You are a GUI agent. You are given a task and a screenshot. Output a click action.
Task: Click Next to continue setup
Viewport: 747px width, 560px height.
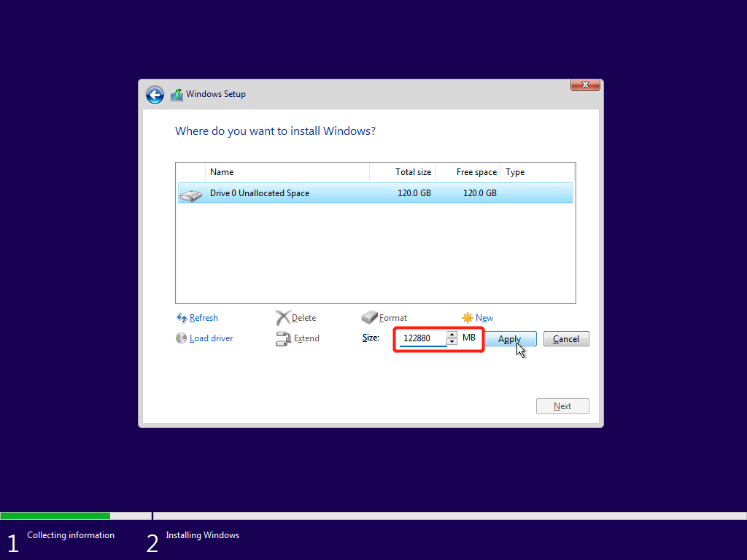pyautogui.click(x=562, y=406)
